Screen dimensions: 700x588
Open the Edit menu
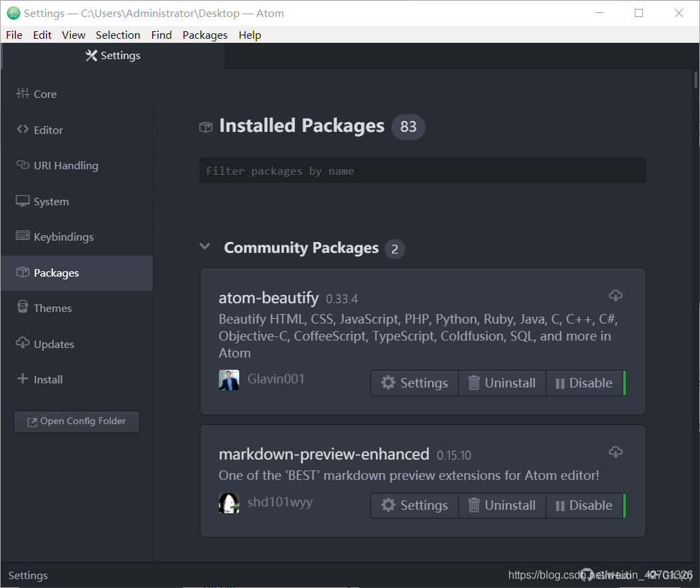(x=42, y=35)
